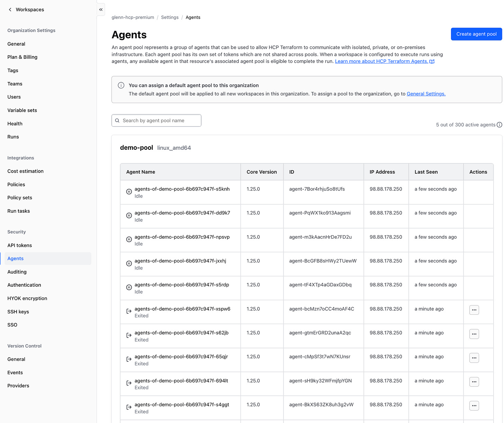Click the info icon next to active agents count
The width and height of the screenshot is (504, 423).
[x=499, y=125]
